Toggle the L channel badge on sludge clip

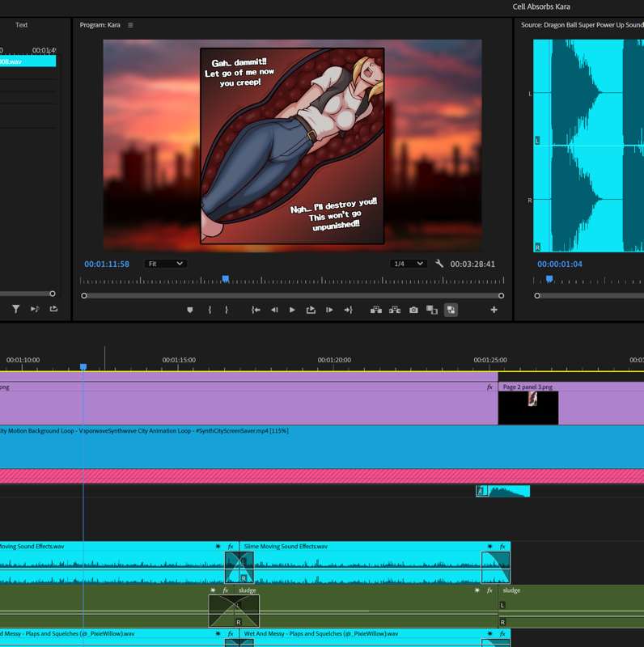tap(502, 605)
